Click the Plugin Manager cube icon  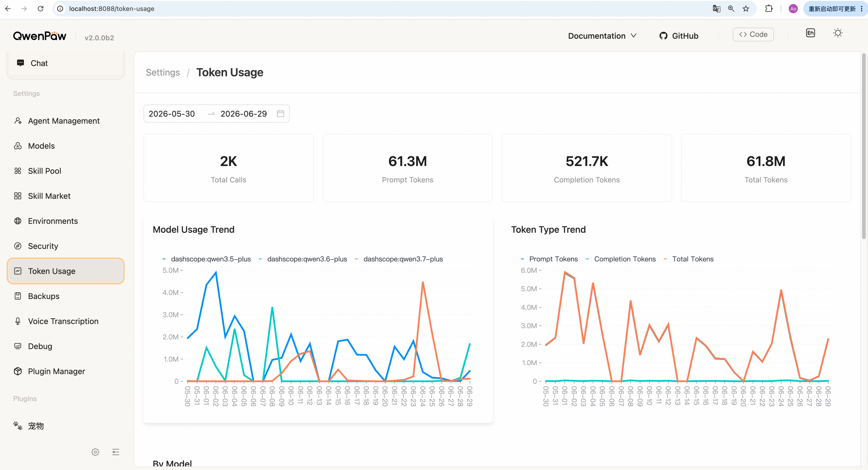pyautogui.click(x=18, y=371)
